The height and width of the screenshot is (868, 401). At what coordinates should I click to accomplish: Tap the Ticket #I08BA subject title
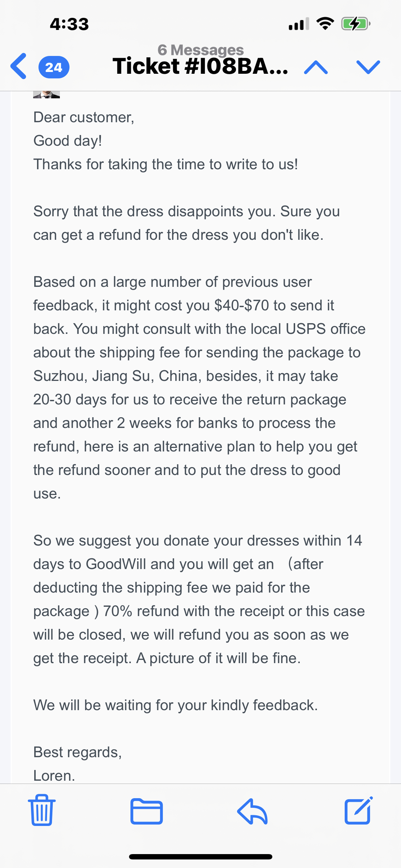coord(200,67)
